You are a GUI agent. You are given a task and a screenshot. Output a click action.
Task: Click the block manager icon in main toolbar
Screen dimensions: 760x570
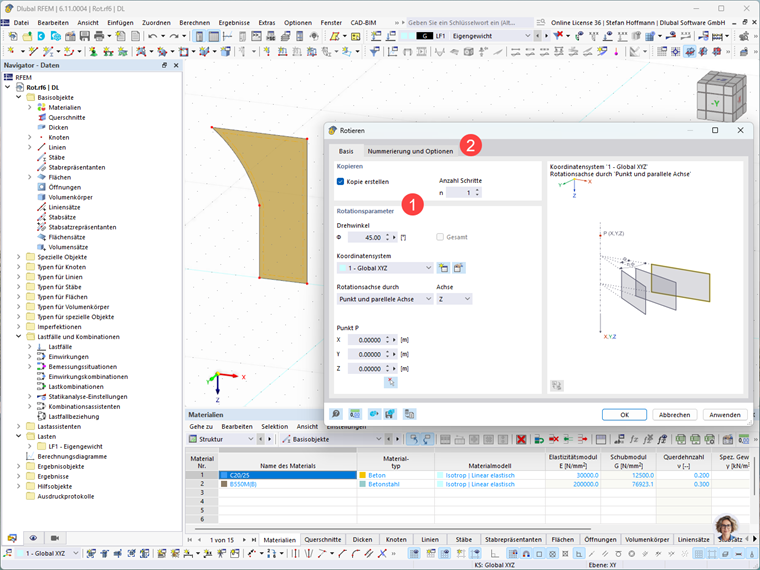pyautogui.click(x=56, y=36)
